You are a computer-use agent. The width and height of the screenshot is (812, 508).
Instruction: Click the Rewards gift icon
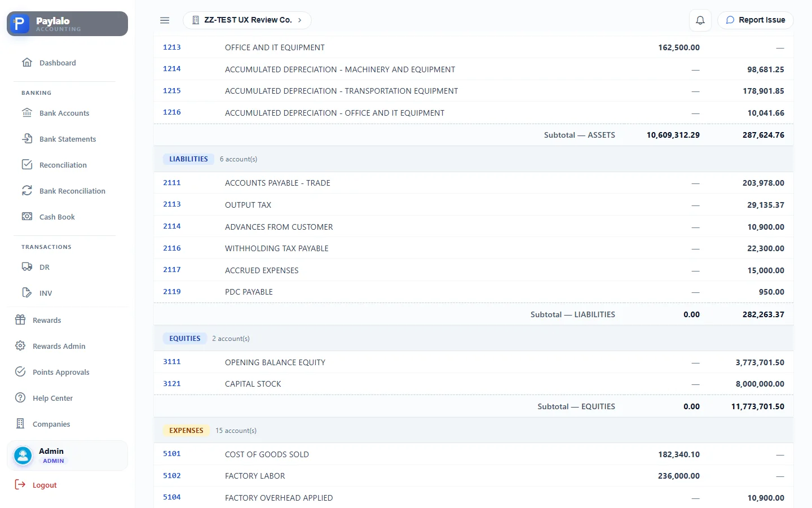point(20,320)
